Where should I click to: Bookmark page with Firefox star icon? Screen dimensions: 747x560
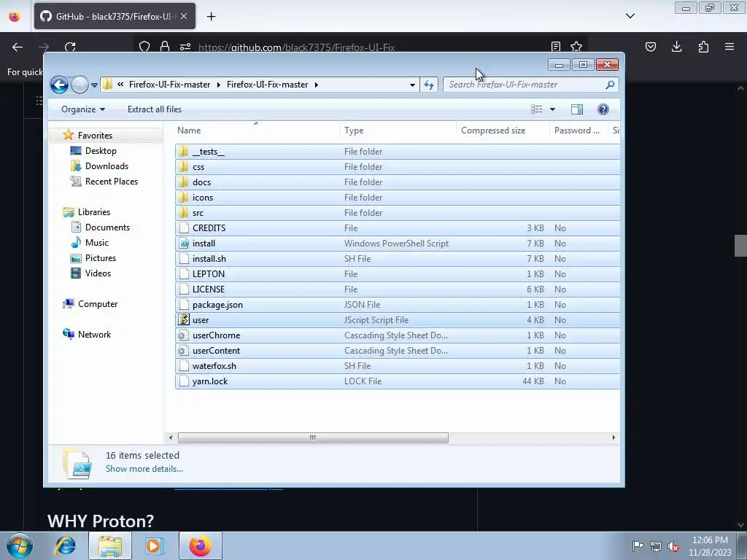click(x=576, y=46)
